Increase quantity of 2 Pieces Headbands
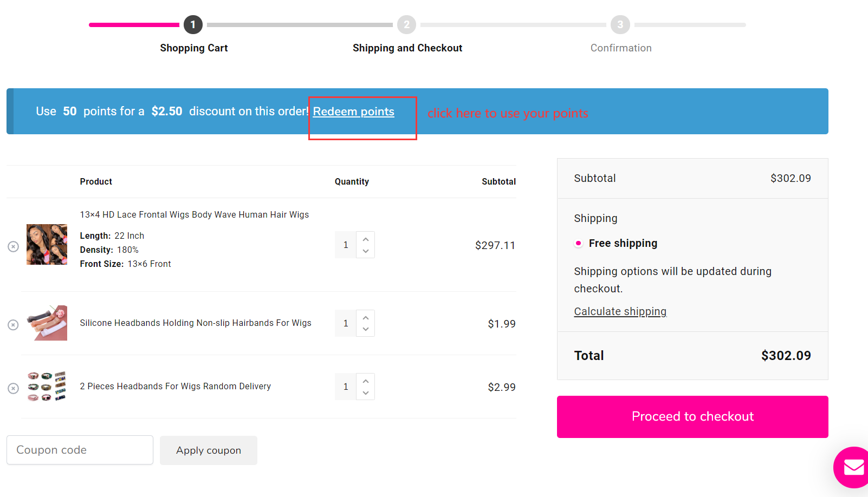Image resolution: width=868 pixels, height=497 pixels. click(x=366, y=381)
